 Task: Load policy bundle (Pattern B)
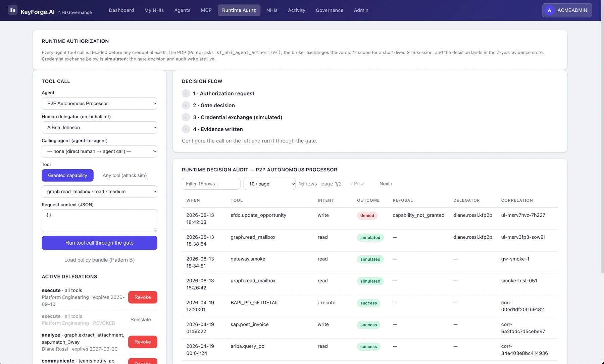coord(99,260)
